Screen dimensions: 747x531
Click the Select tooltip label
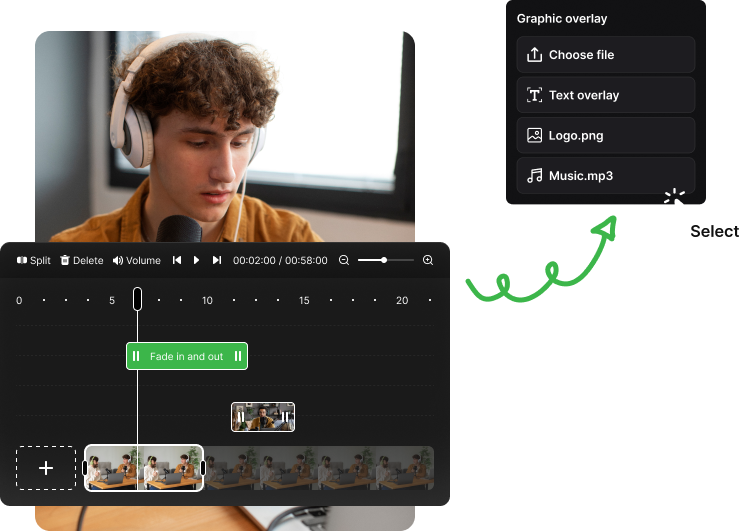tap(714, 231)
